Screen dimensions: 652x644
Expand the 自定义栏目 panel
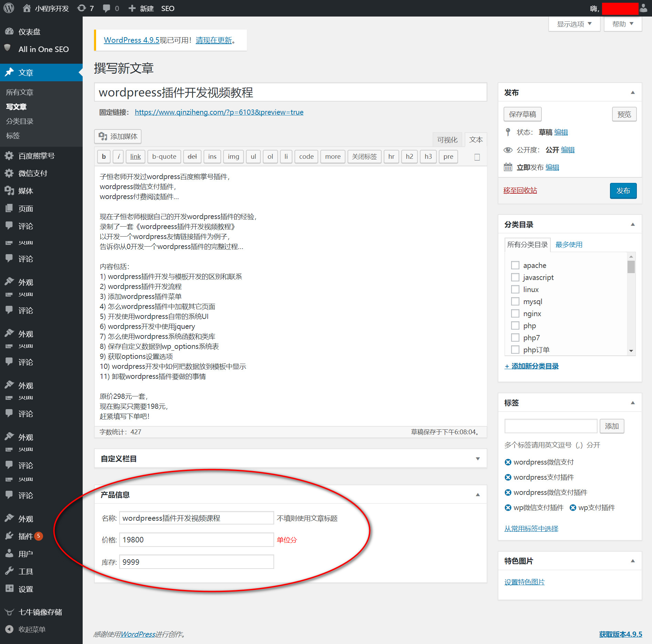click(478, 458)
